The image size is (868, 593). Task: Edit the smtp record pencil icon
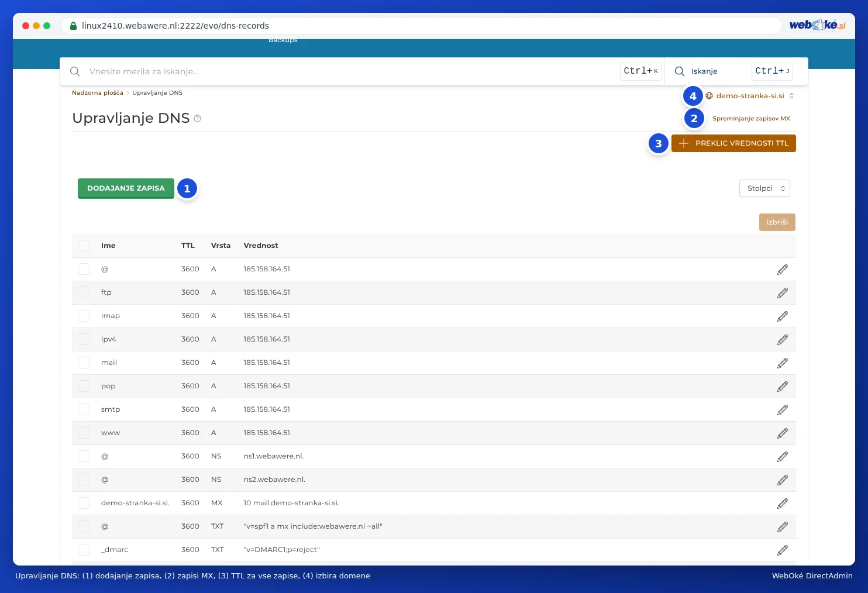[x=783, y=410]
